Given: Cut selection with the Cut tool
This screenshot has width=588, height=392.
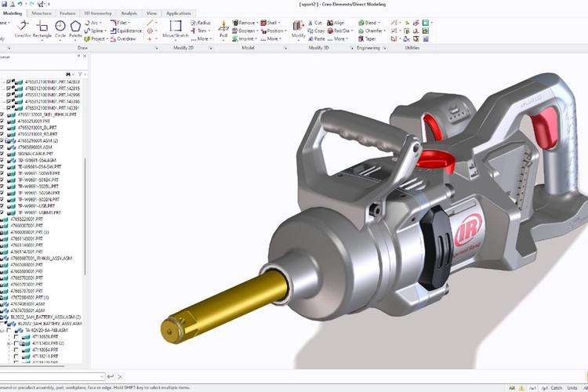Looking at the screenshot, I should (315, 23).
